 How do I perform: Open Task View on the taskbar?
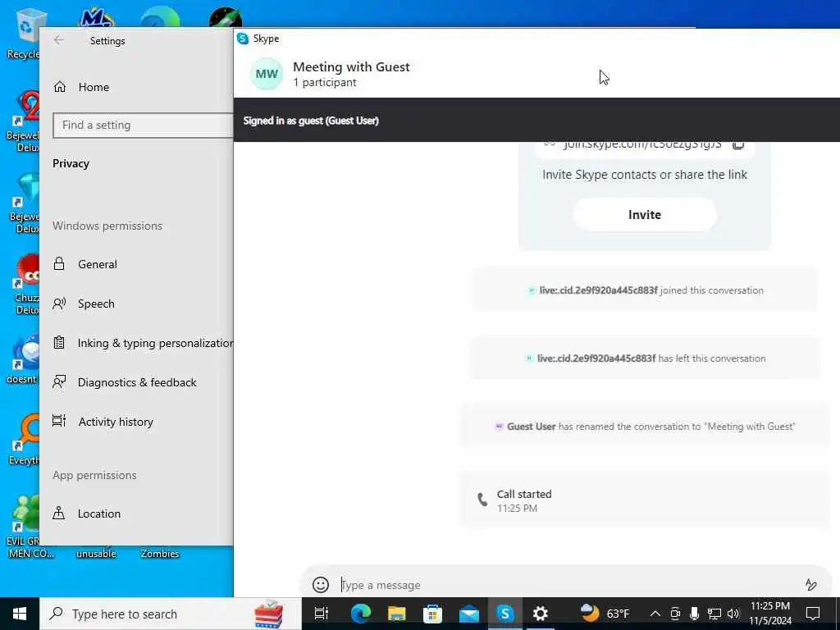point(322,614)
